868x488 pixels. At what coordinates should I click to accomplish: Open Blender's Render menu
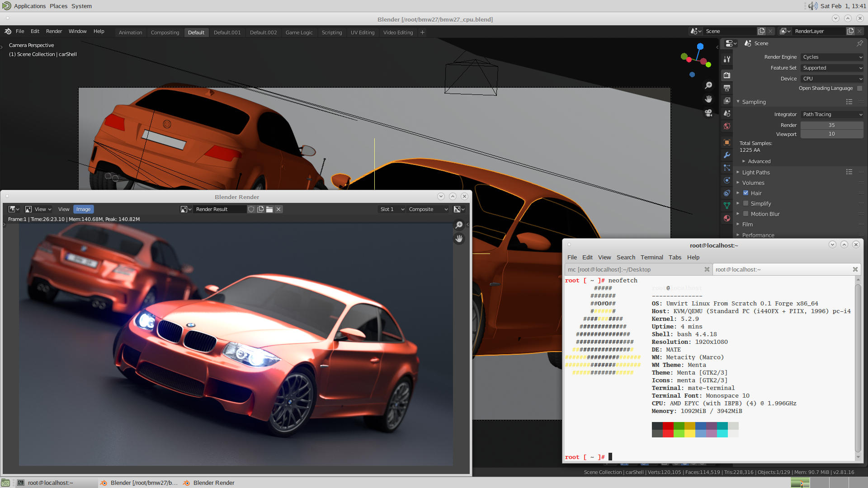click(54, 31)
